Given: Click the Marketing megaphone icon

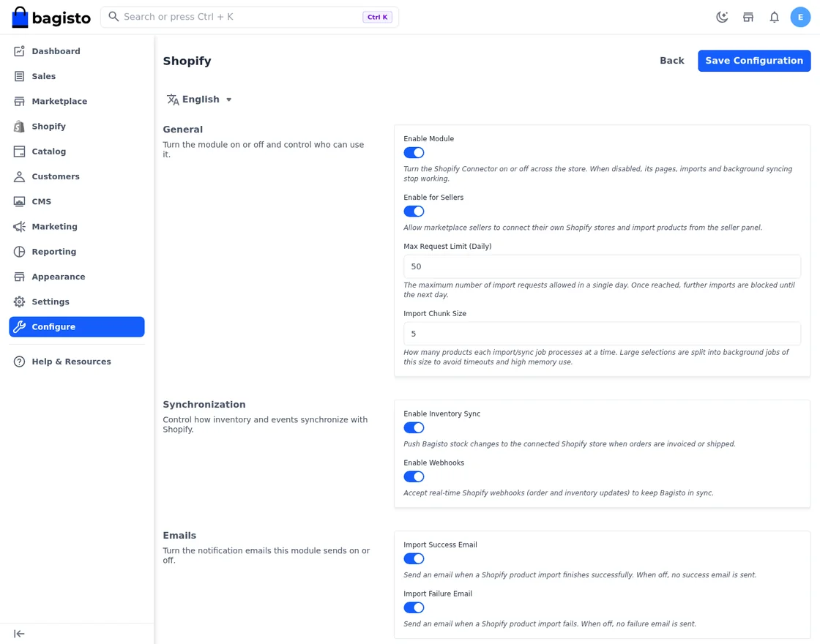Looking at the screenshot, I should click(x=19, y=227).
